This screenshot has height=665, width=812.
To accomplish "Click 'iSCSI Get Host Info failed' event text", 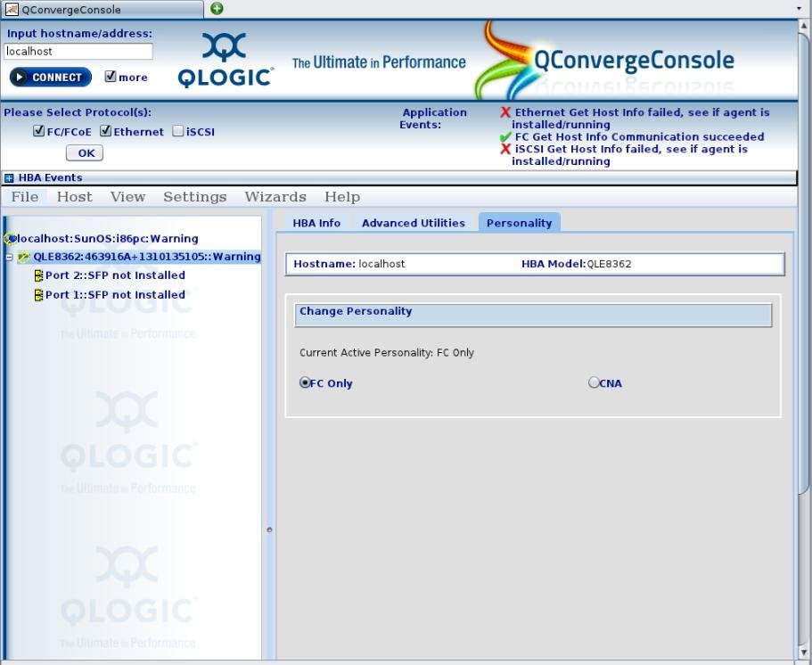I will tap(629, 155).
